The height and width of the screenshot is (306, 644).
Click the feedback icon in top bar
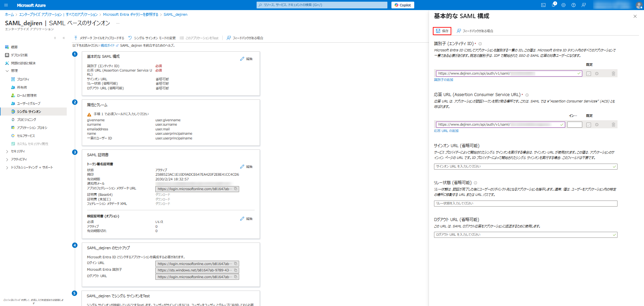tap(584, 5)
